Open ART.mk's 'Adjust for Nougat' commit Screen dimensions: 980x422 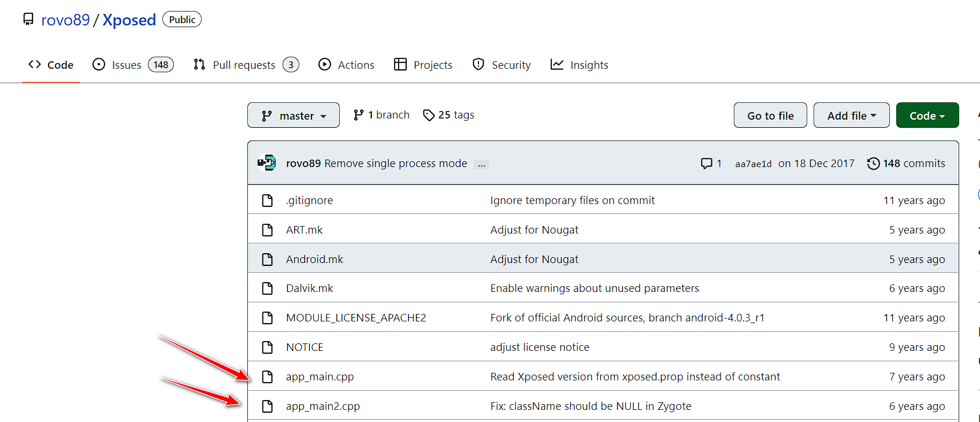coord(534,230)
